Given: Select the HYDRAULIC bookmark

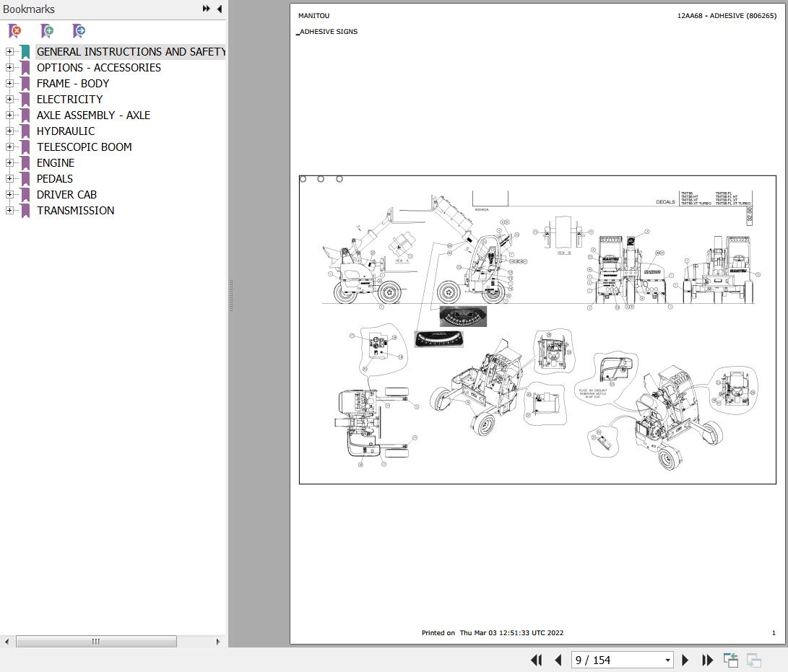Looking at the screenshot, I should coord(66,131).
